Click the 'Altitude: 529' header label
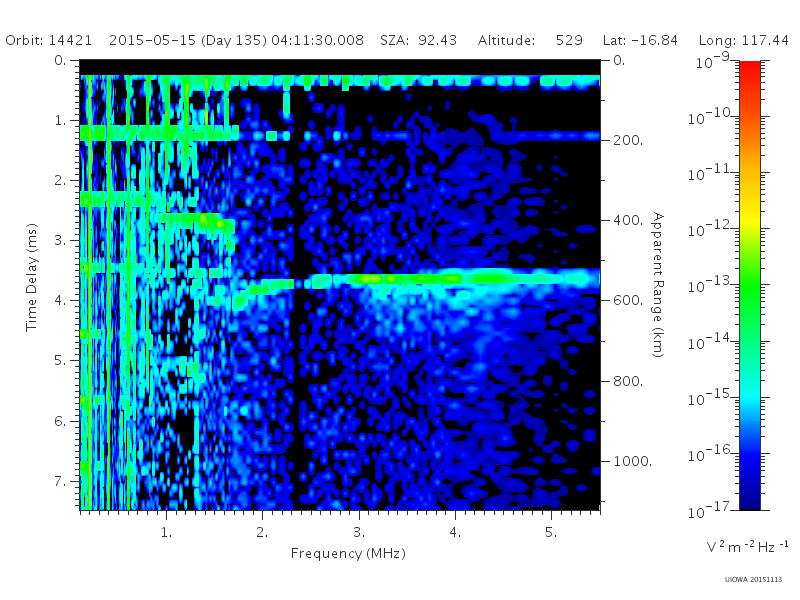800x600 pixels. pyautogui.click(x=530, y=40)
